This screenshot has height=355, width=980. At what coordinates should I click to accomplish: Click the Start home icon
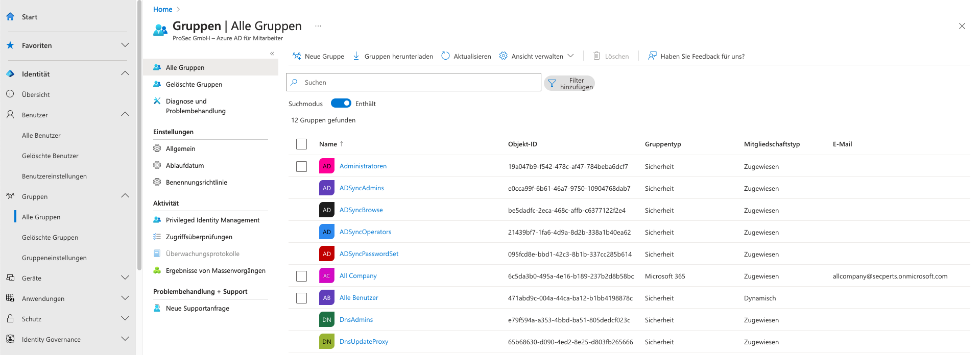click(10, 16)
